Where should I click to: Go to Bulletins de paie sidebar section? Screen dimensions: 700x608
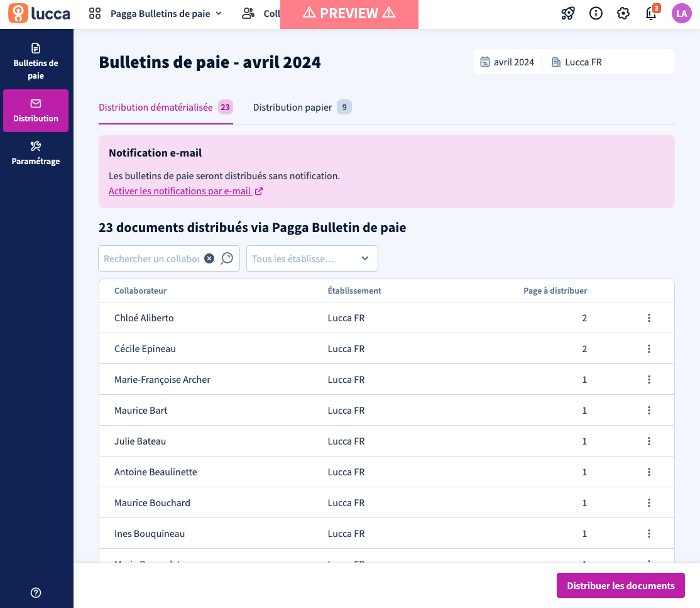click(36, 61)
